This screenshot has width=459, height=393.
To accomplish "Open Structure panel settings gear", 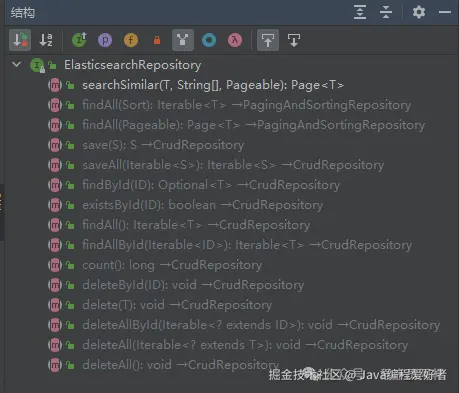I will [x=419, y=12].
